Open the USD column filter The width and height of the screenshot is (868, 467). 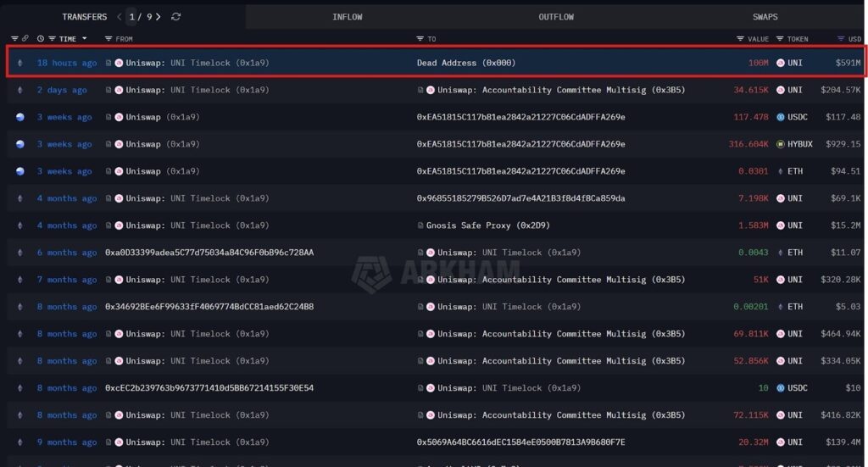[841, 39]
